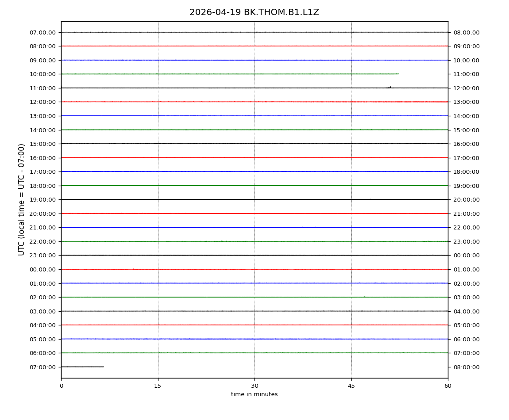Screen dimensions: 509x420
Task: Click the right-axis label 00:00:00
Action: pos(466,256)
